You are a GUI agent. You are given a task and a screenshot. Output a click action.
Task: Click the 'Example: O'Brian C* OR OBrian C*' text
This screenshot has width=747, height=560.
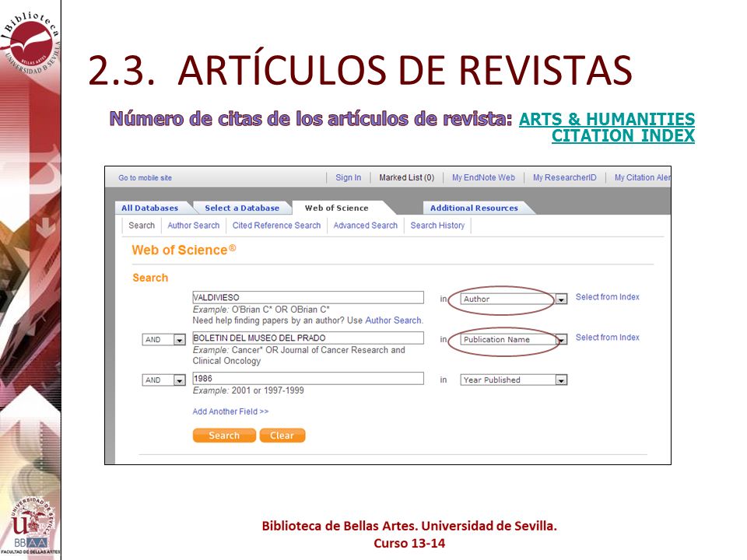[261, 310]
